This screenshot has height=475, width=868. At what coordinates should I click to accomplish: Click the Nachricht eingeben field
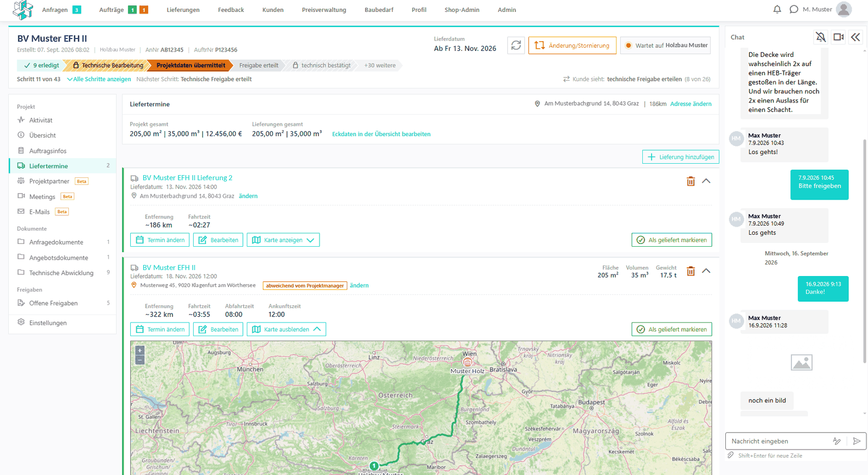(778, 441)
